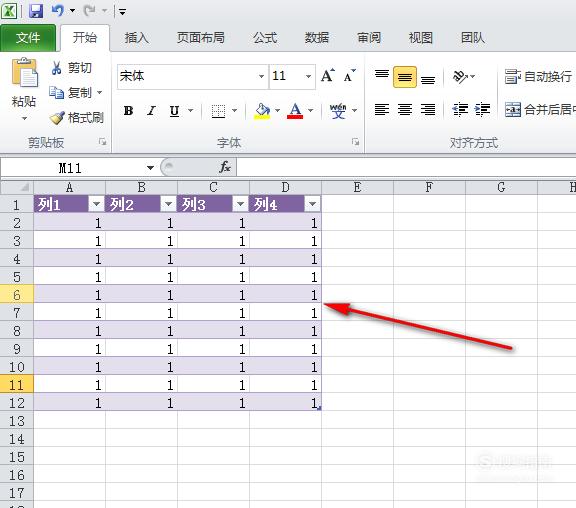Click the Redo arrow icon
The height and width of the screenshot is (508, 576).
click(x=89, y=11)
